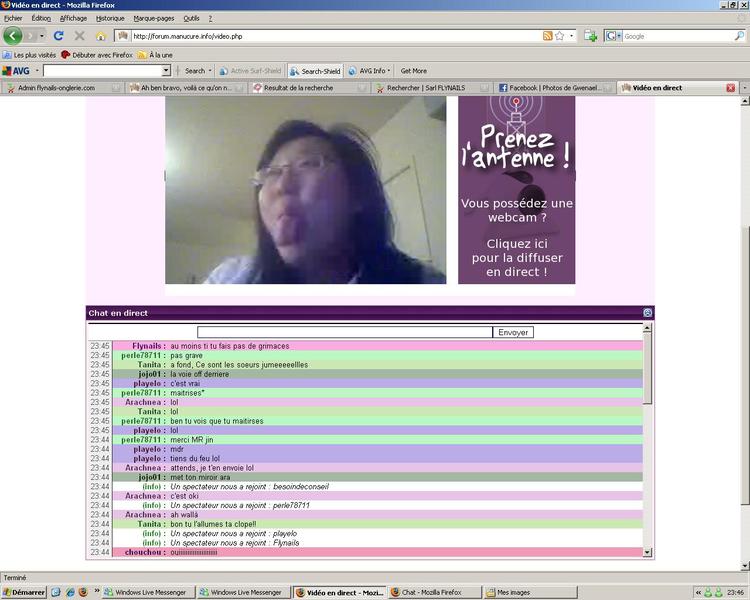Viewport: 750px width, 600px height.
Task: Open the Marque-pages menu
Action: [x=153, y=18]
